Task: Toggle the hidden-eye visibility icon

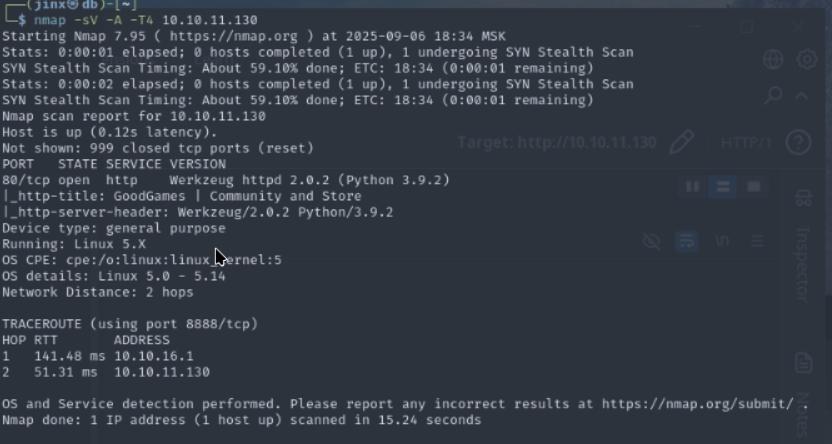Action: pos(651,241)
